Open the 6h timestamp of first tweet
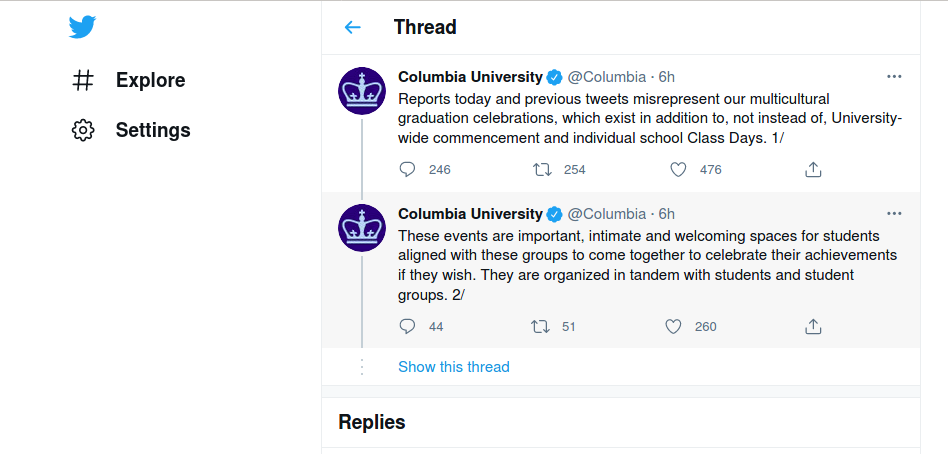Image resolution: width=948 pixels, height=454 pixels. (x=666, y=77)
